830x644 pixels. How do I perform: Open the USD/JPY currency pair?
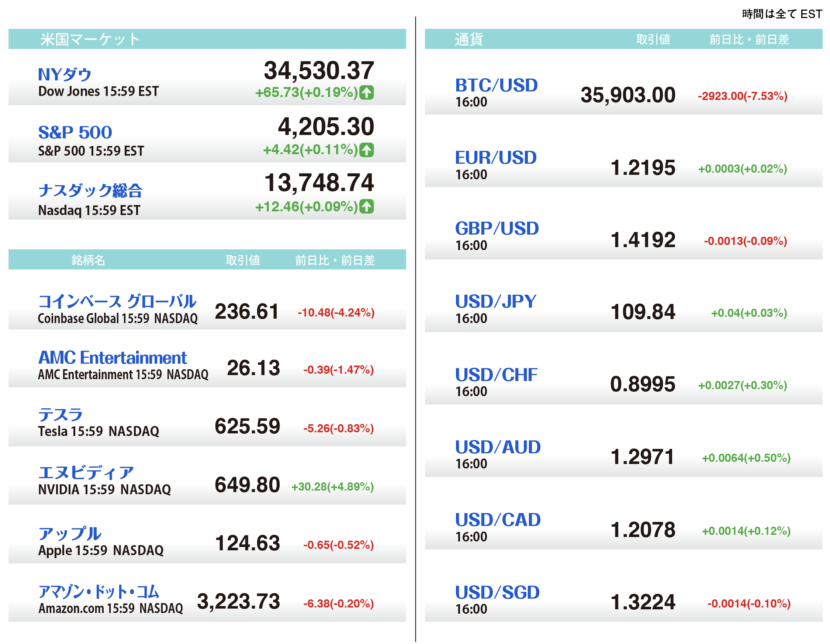[x=495, y=302]
